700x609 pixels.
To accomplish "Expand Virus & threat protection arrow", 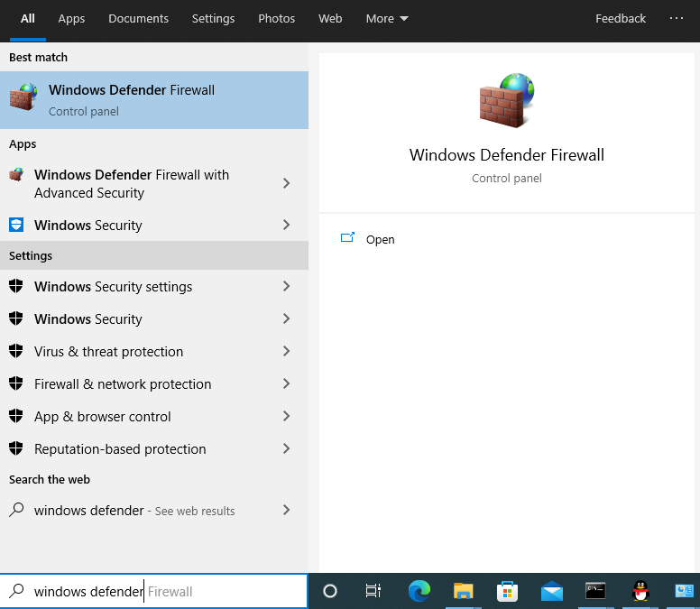I will [x=287, y=351].
